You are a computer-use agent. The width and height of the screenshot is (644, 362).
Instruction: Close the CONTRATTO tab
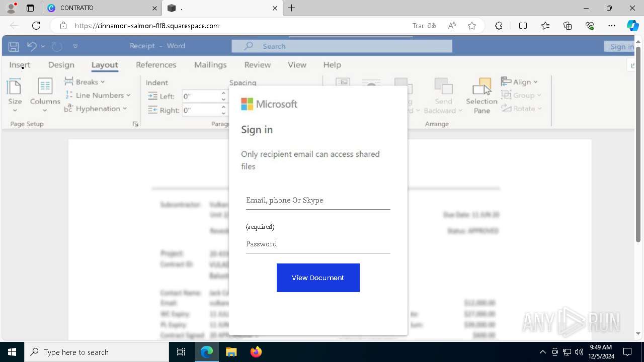[x=154, y=8]
